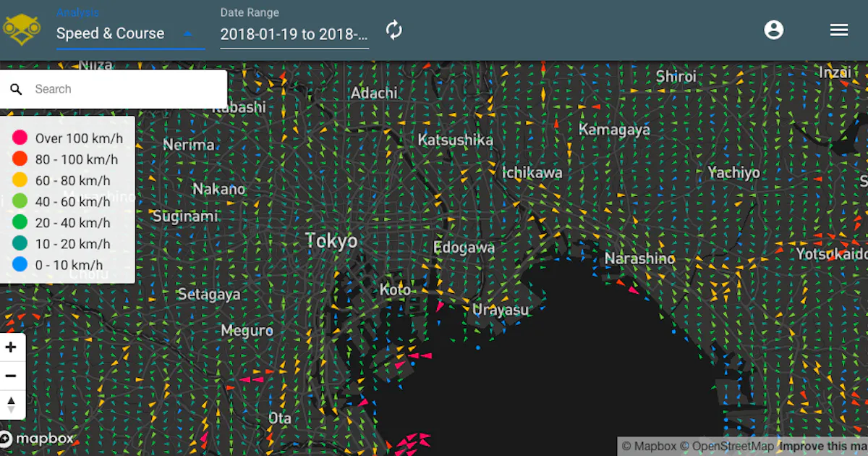Click the Over 100 km/h legend text

(79, 138)
